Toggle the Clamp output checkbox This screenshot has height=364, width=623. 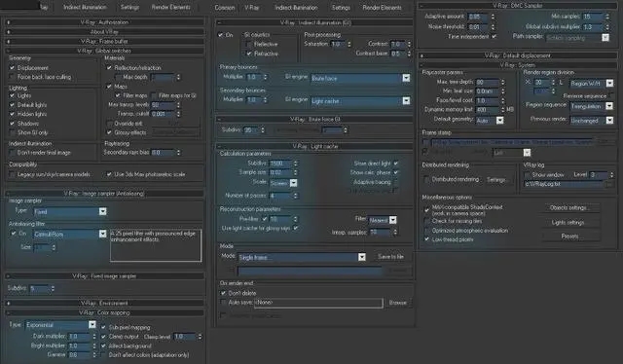pyautogui.click(x=104, y=337)
